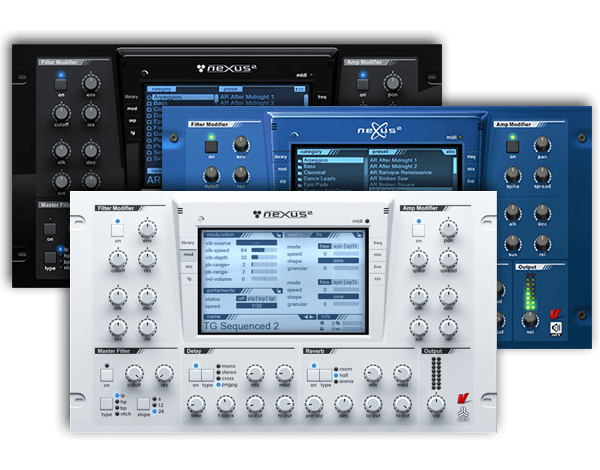Select arena reverb type
600x470 pixels.
pos(344,381)
